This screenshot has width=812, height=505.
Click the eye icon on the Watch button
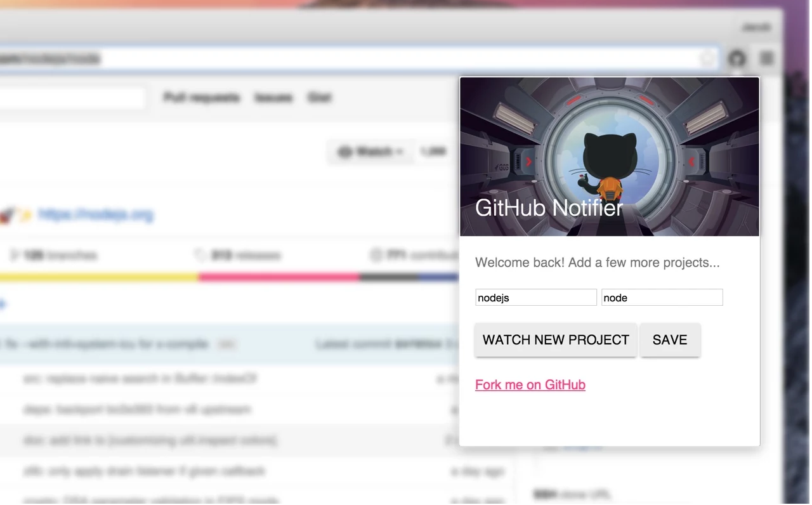tap(344, 152)
